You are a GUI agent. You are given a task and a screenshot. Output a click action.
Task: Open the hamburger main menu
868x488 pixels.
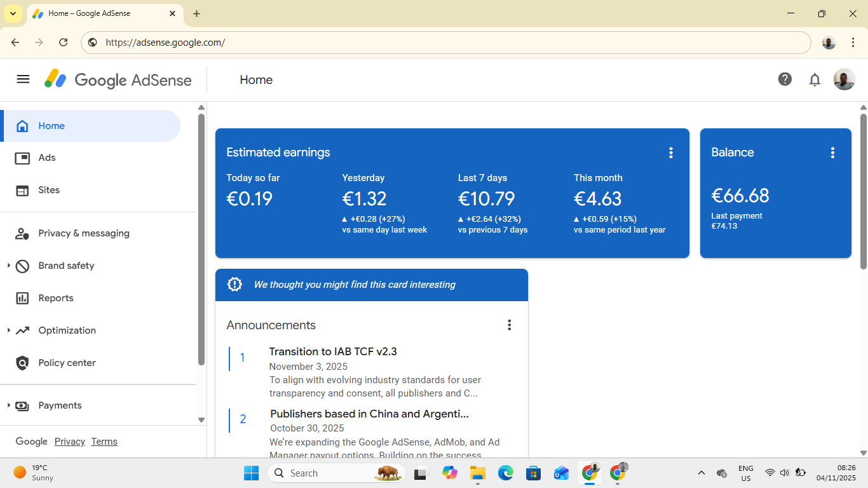point(23,79)
